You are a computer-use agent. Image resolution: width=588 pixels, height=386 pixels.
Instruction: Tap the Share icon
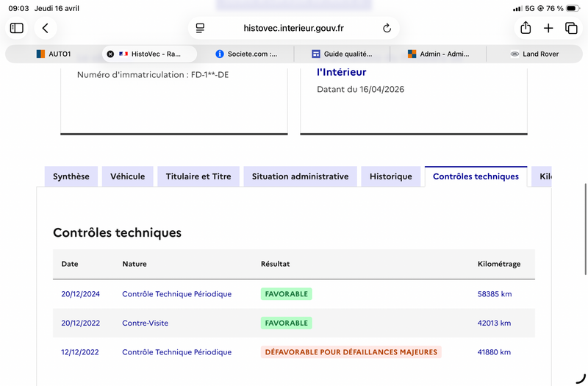pyautogui.click(x=526, y=28)
